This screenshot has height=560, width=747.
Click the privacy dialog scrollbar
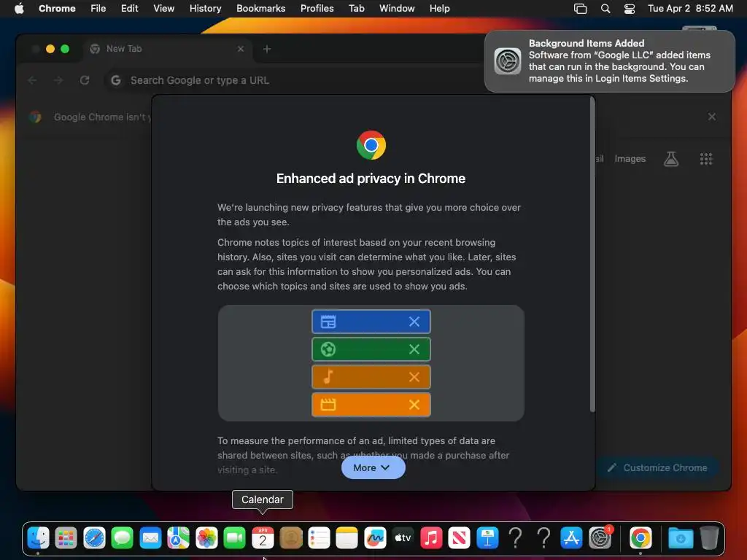[592, 254]
